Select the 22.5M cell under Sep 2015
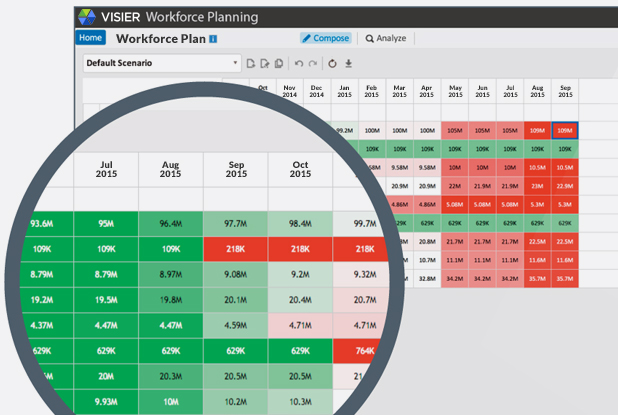The height and width of the screenshot is (415, 618). pyautogui.click(x=565, y=242)
